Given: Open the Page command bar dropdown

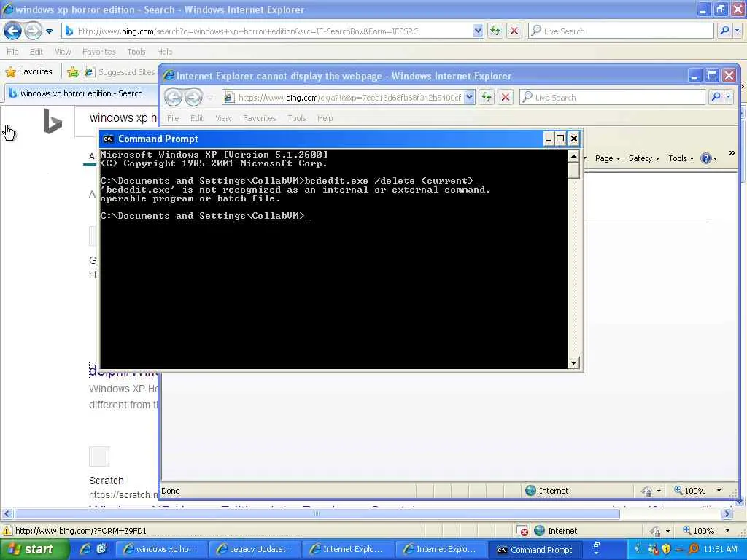Looking at the screenshot, I should (608, 158).
